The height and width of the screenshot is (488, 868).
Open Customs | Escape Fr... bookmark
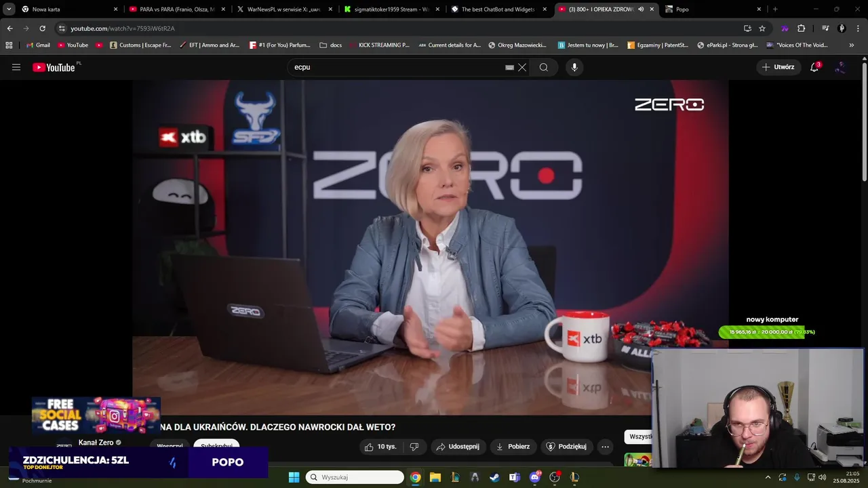click(140, 45)
